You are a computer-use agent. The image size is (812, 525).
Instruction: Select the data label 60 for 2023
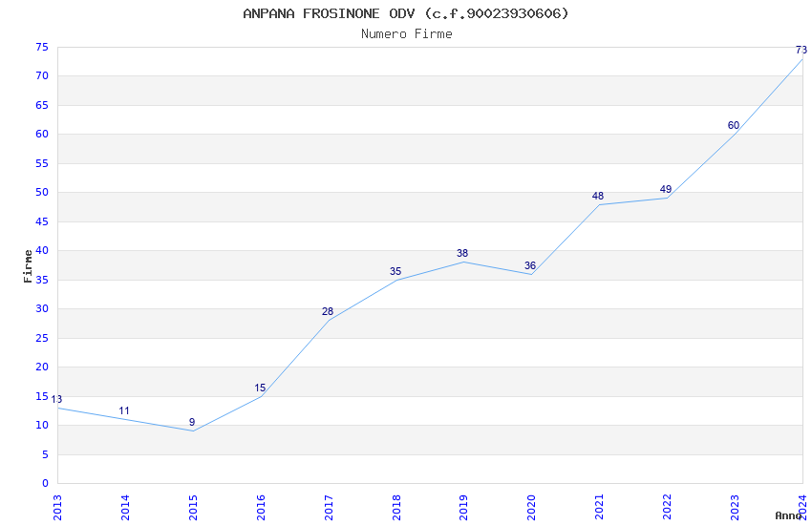coord(734,125)
